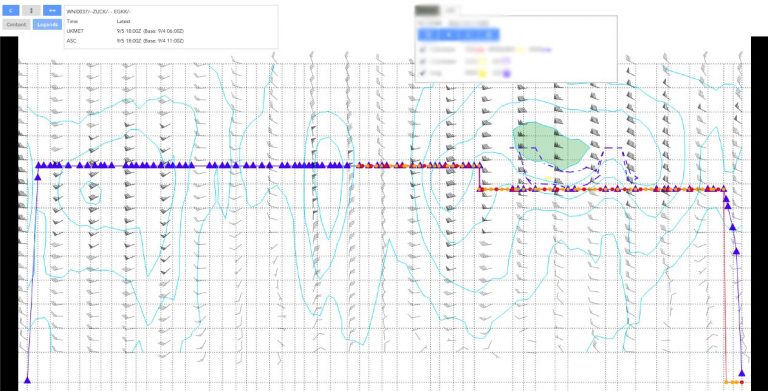The height and width of the screenshot is (391, 768).
Task: Switch to the second light tab of legend panel
Action: [451, 10]
